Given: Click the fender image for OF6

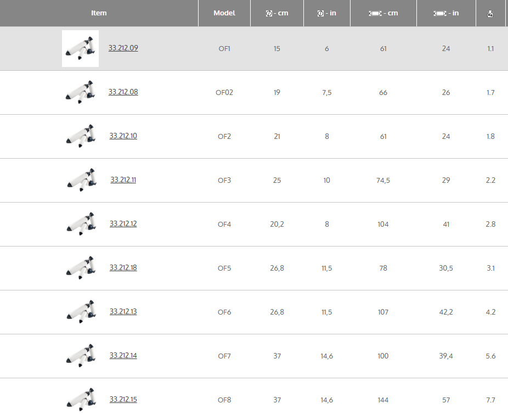Looking at the screenshot, I should click(80, 312).
